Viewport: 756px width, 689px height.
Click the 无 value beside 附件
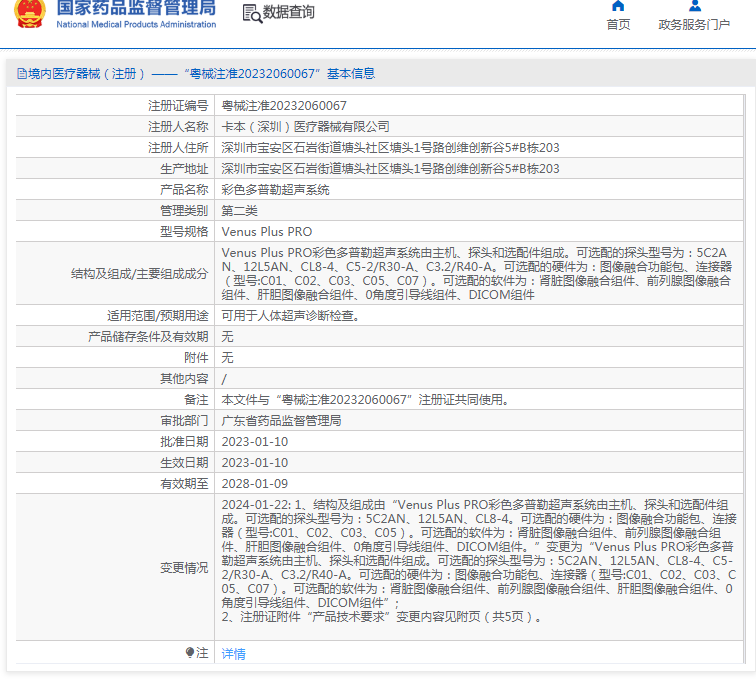227,358
